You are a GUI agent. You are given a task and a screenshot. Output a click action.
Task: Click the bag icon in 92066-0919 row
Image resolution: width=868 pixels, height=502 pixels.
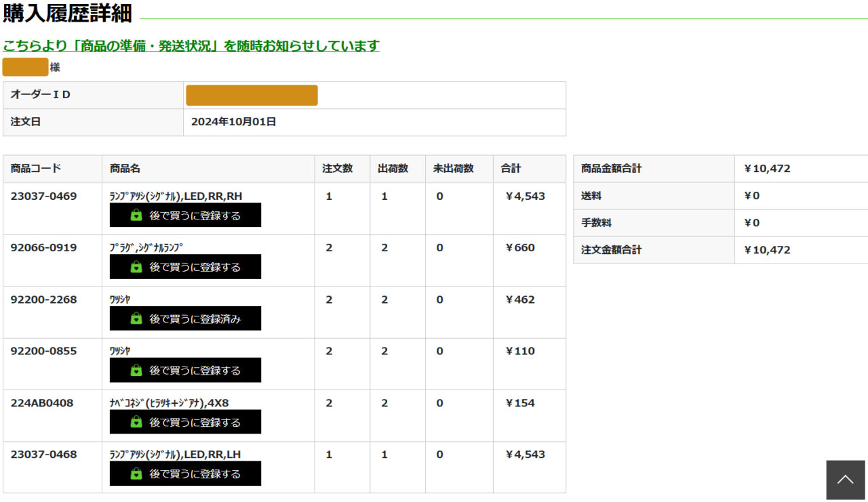click(136, 267)
